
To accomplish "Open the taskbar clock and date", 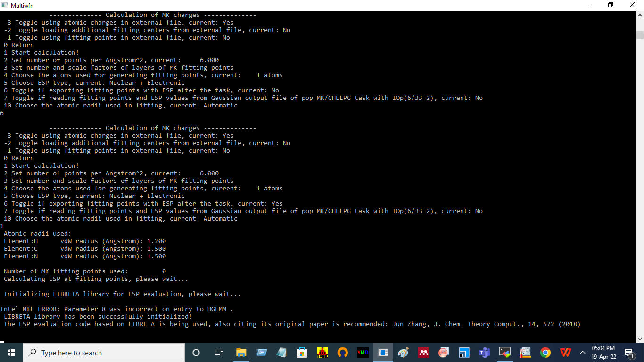I will point(603,353).
